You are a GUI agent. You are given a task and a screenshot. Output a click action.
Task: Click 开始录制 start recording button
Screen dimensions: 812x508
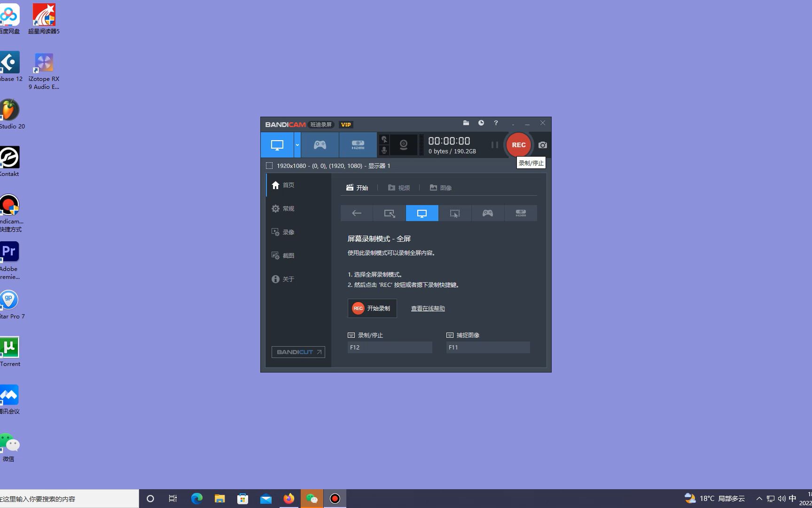pyautogui.click(x=372, y=308)
